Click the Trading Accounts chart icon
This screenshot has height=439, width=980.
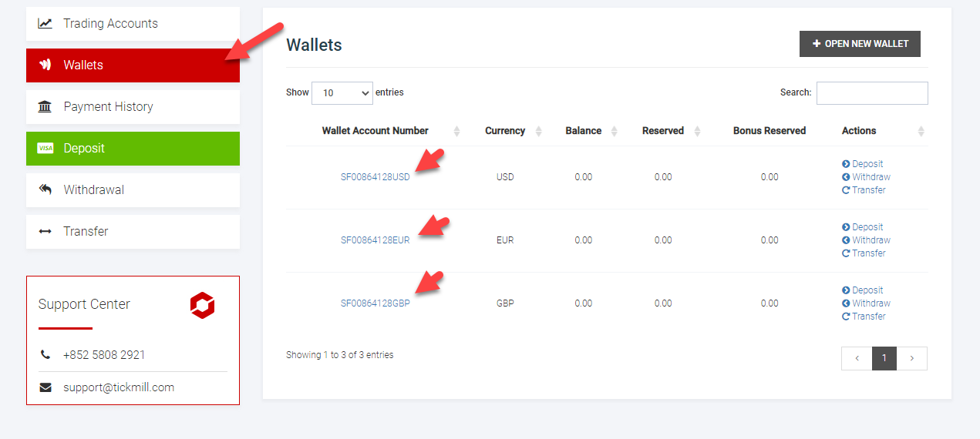coord(45,24)
